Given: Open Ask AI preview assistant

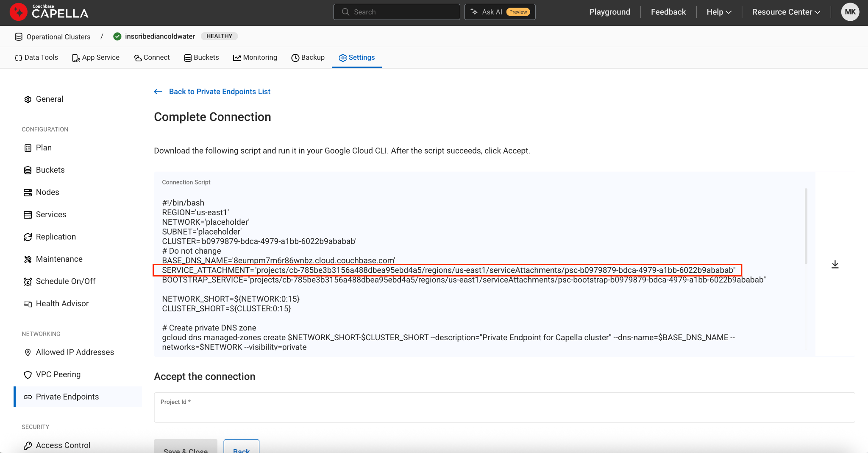Looking at the screenshot, I should tap(500, 12).
